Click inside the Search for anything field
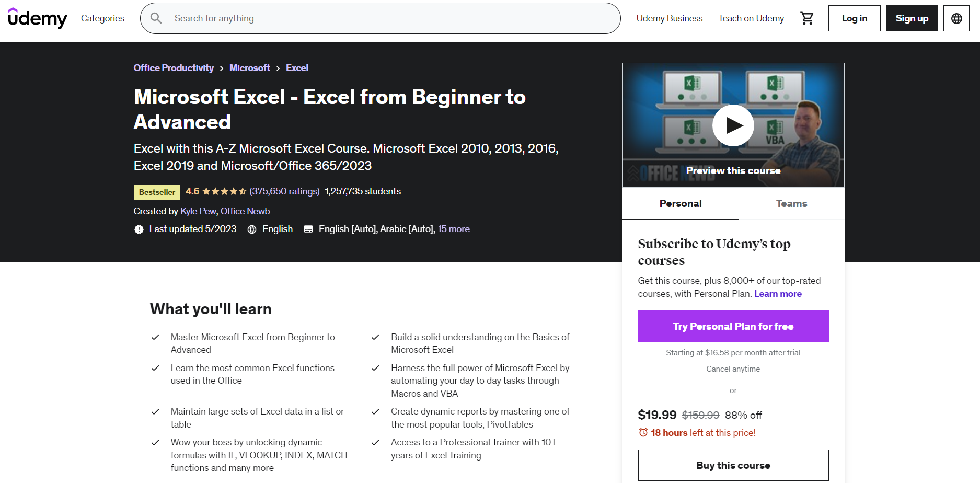This screenshot has width=980, height=483. coord(314,18)
